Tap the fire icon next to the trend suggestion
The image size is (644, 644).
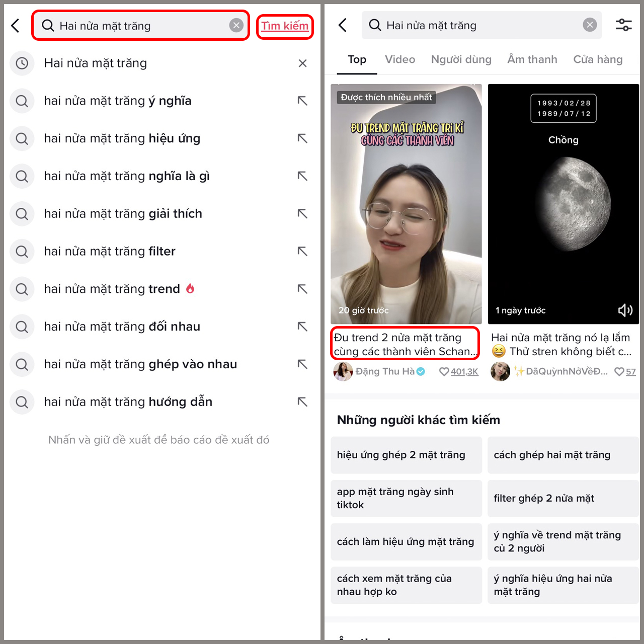190,288
